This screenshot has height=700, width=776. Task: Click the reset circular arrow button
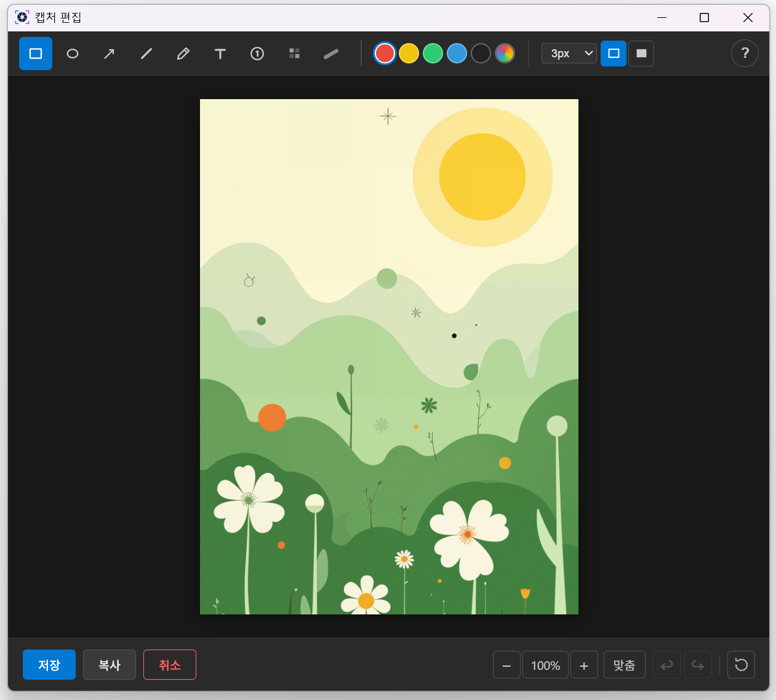[x=741, y=665]
